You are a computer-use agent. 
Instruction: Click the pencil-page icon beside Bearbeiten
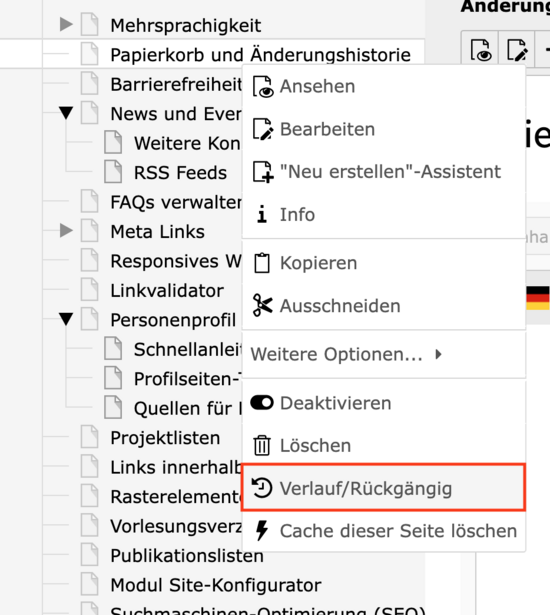coord(262,129)
